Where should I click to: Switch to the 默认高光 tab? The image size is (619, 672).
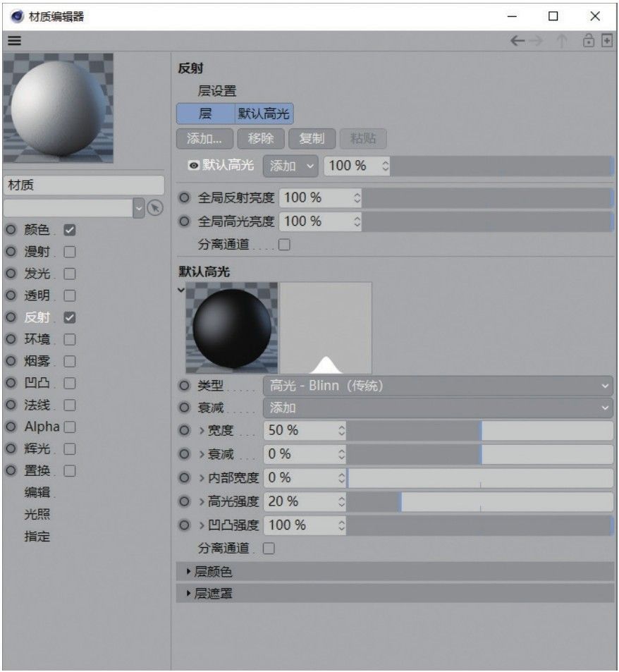[264, 114]
